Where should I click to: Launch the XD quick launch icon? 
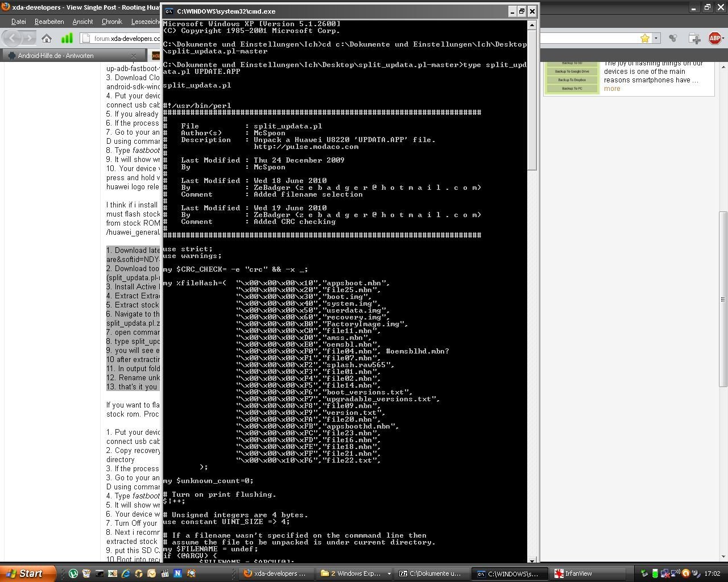[113, 573]
